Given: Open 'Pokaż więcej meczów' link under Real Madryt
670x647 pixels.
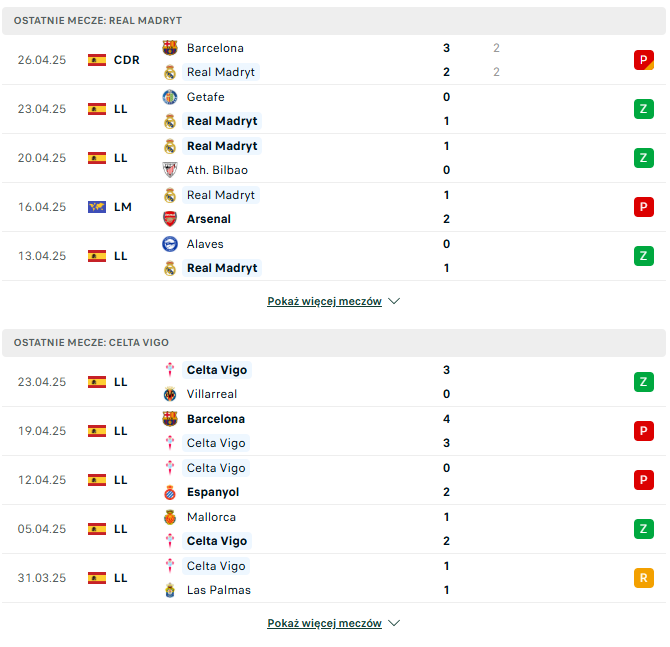Looking at the screenshot, I should coord(324,301).
